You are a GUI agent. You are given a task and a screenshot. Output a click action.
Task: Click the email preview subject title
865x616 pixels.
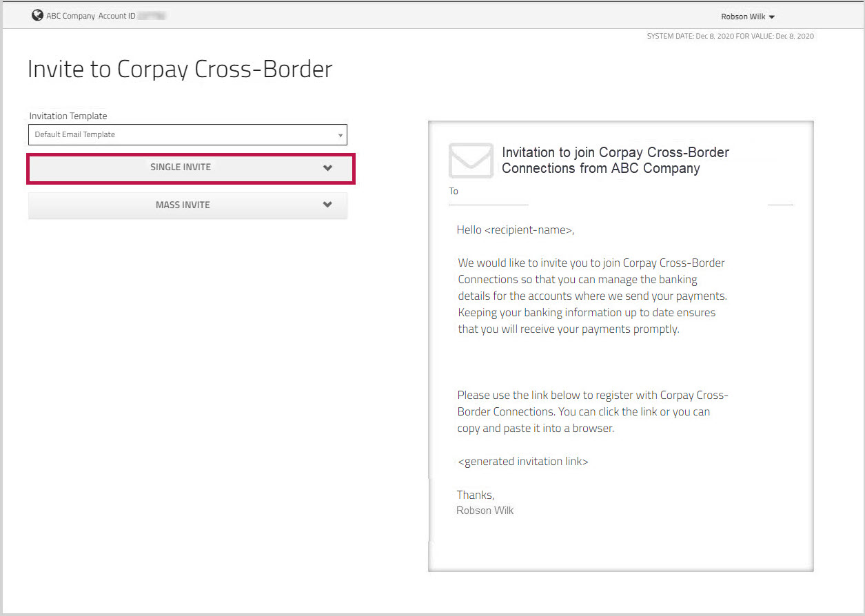click(x=615, y=160)
